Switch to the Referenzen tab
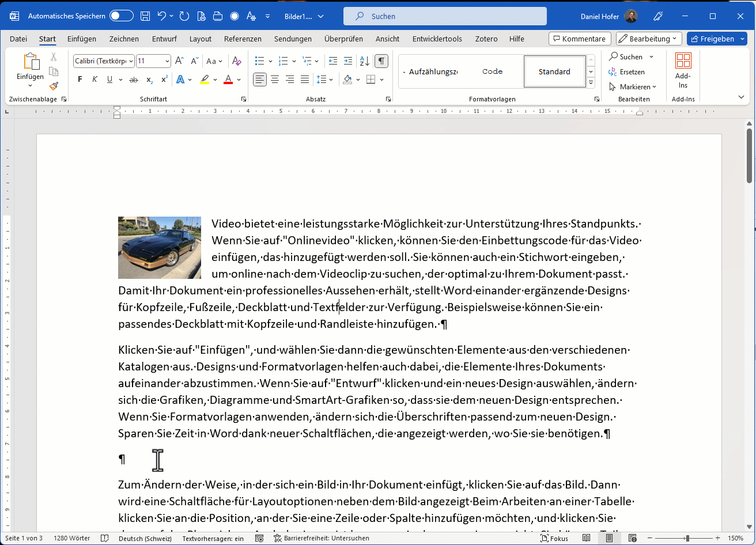 243,39
